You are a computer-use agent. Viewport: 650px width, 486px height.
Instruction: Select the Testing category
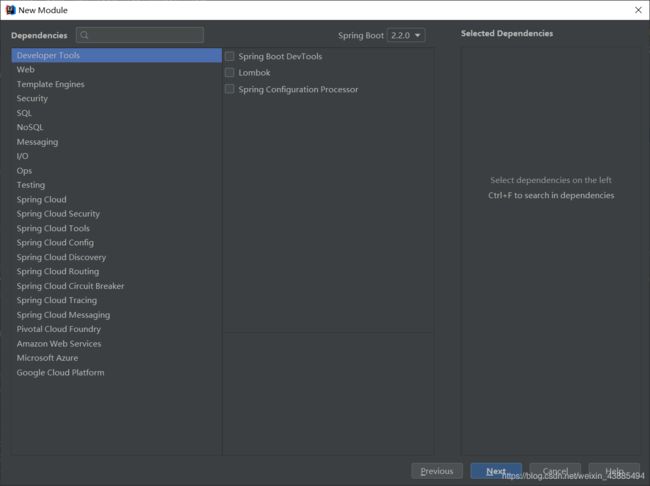[x=116, y=185]
